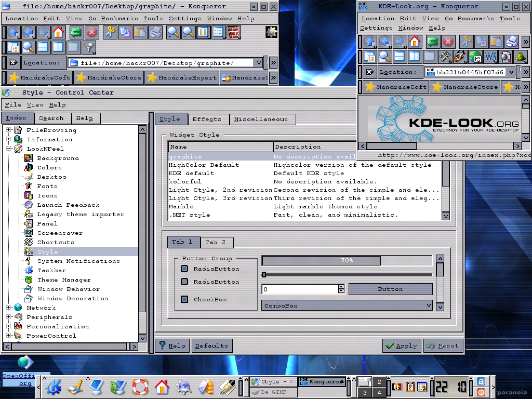The image size is (532, 399).
Task: Expand the PowerControl tree node
Action: click(x=9, y=336)
